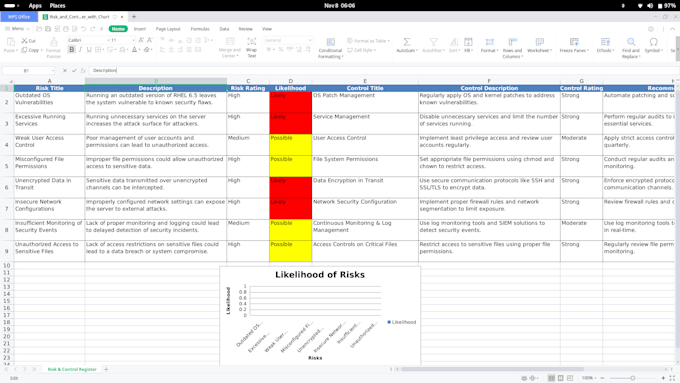Click the Save icon in quick toolbar
Image resolution: width=680 pixels, height=383 pixels.
[48, 29]
